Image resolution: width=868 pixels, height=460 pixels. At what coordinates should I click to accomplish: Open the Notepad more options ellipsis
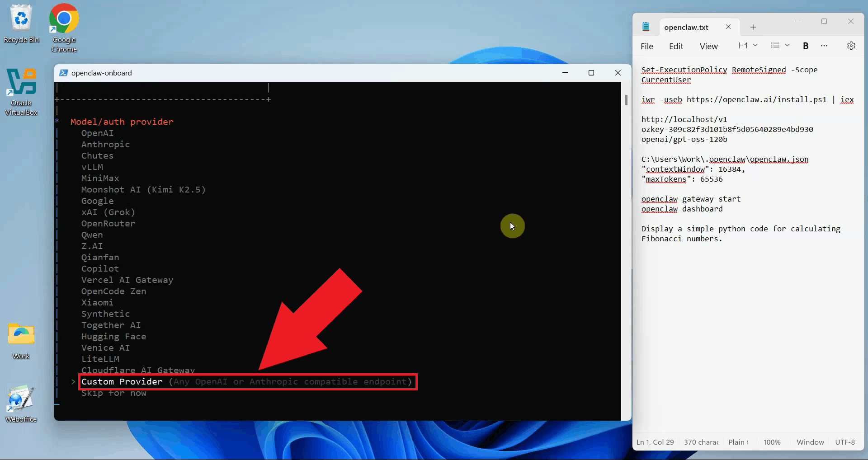pos(824,46)
